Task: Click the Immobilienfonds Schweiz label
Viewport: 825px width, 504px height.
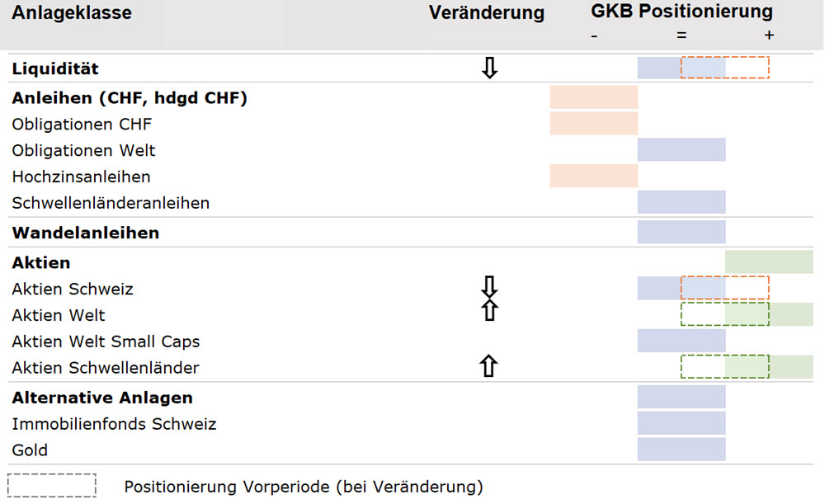Action: pyautogui.click(x=114, y=424)
